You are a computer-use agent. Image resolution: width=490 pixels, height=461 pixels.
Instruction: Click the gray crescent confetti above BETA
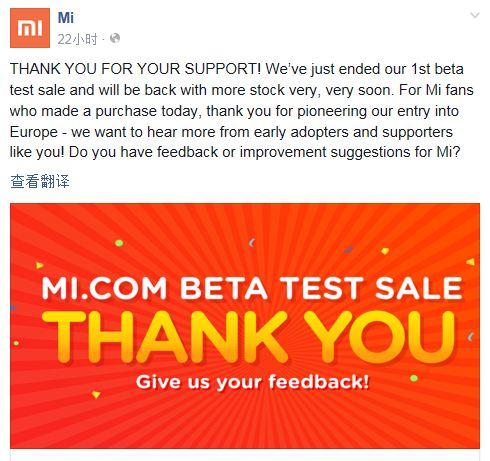click(x=252, y=243)
